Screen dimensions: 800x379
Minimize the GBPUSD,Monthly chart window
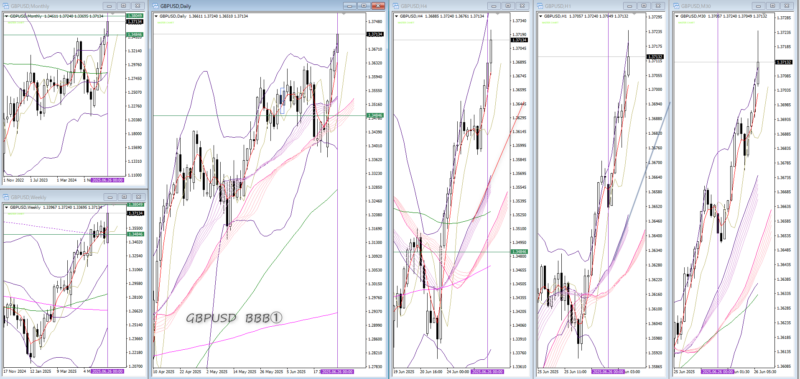109,6
